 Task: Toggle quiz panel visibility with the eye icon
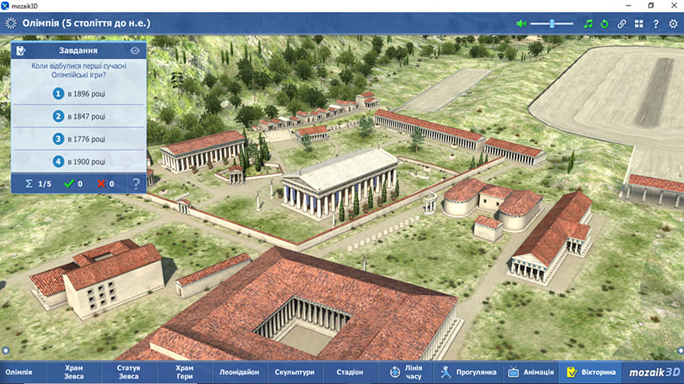[x=135, y=51]
